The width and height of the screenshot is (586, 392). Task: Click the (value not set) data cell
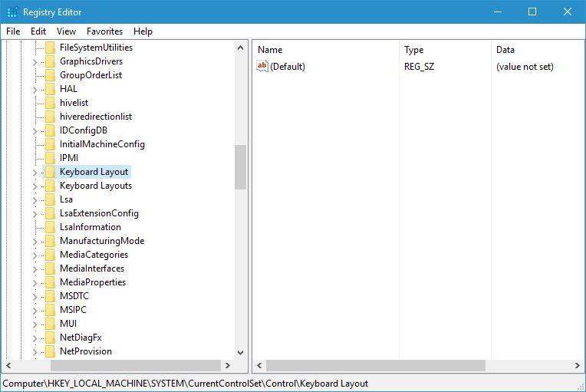click(x=525, y=67)
